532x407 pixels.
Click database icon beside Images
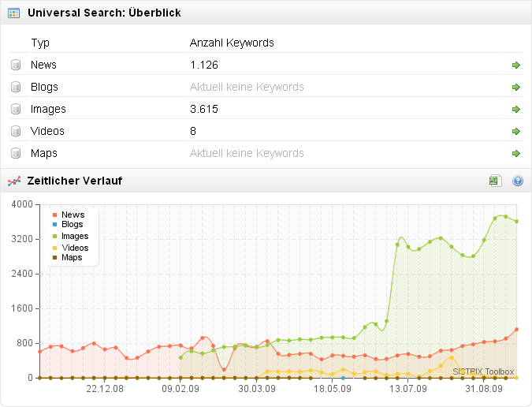tap(14, 109)
